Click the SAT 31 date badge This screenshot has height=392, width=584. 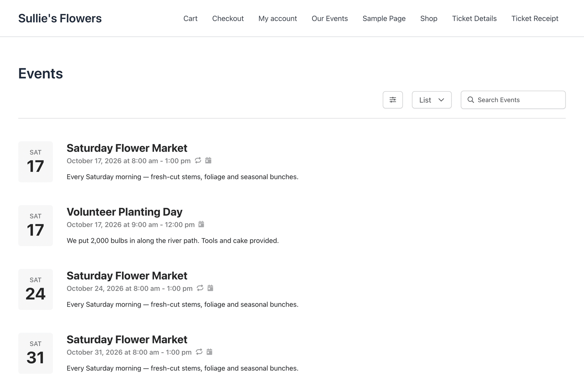tap(35, 353)
